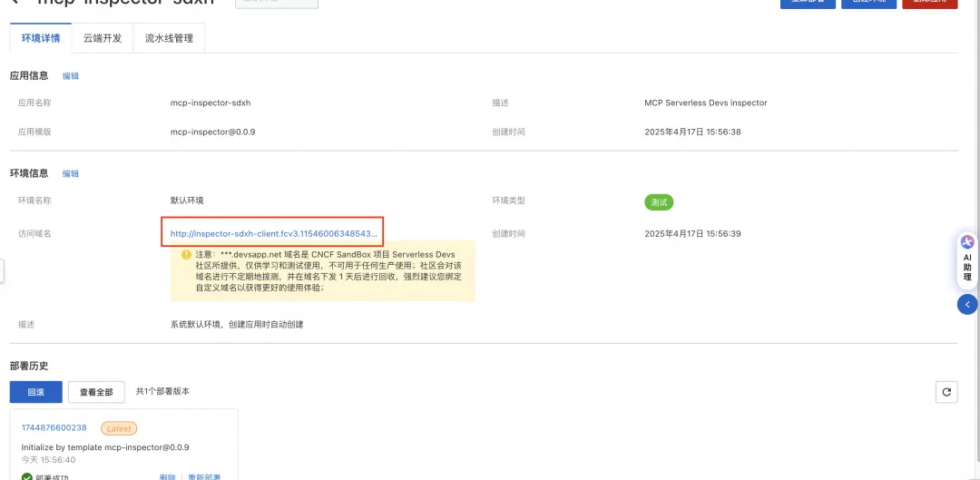
Task: Select the 系统默认环境 description text
Action: pos(237,324)
